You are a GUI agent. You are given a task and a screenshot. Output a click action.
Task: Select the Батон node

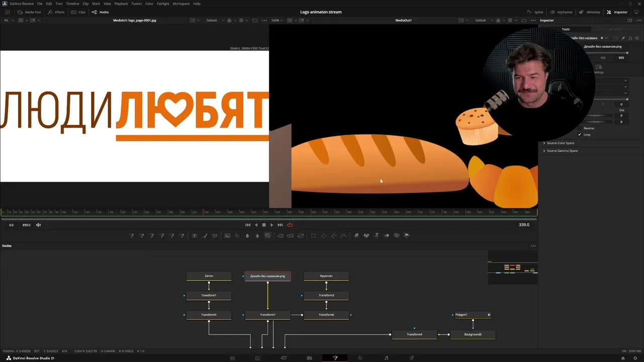click(209, 276)
